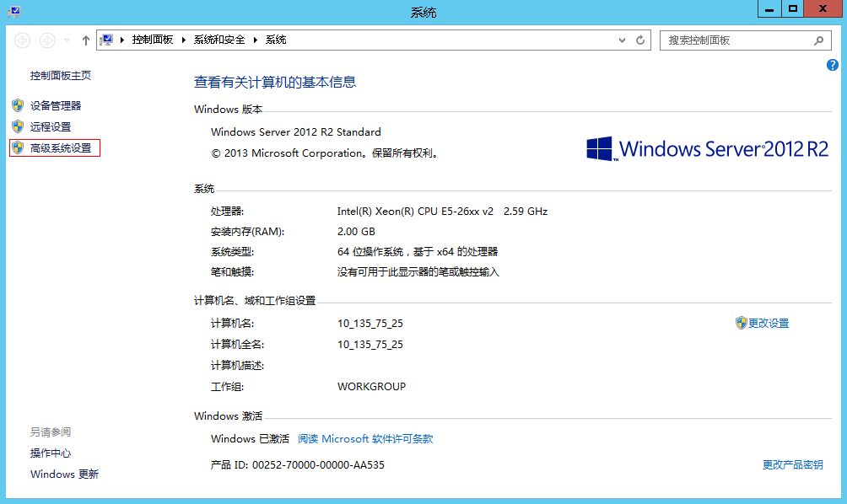Click the 没有可用于此显示器的笔或触控输入 value
The image size is (847, 504).
click(x=418, y=272)
